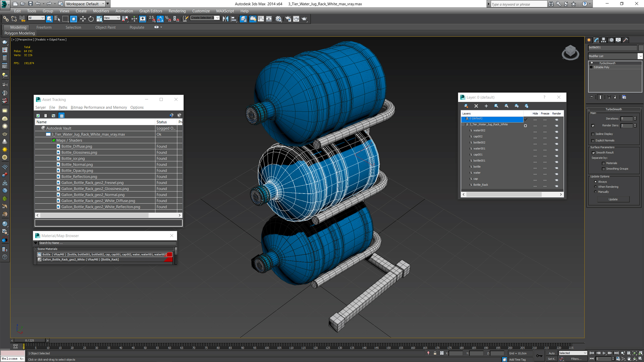Toggle Percent Snap in main toolbar
The height and width of the screenshot is (362, 644).
pos(168,19)
